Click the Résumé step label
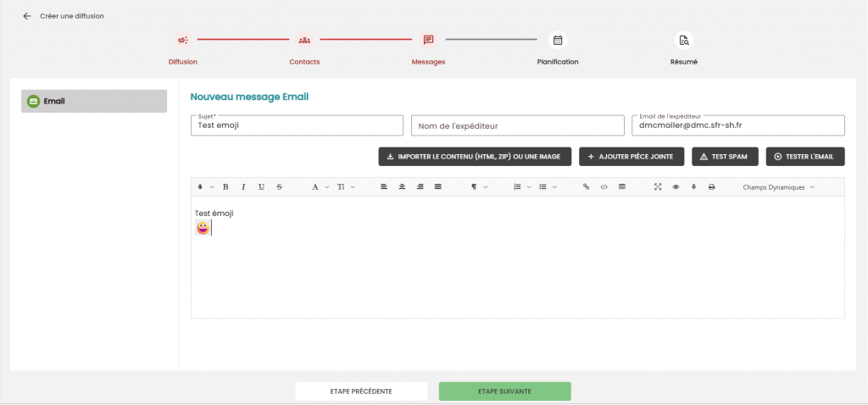The image size is (868, 405). (x=684, y=62)
